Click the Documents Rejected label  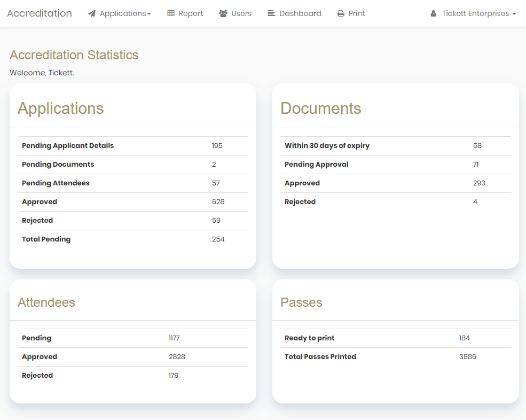click(x=300, y=202)
